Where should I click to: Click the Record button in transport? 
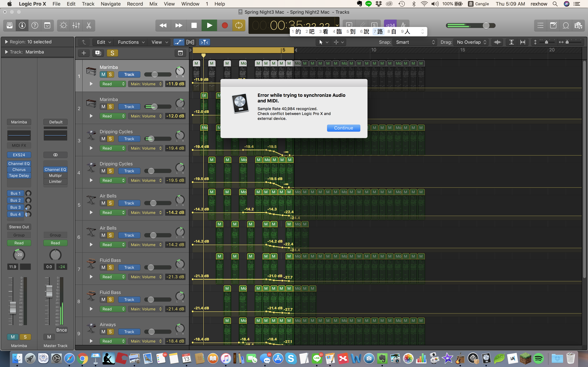pos(225,26)
